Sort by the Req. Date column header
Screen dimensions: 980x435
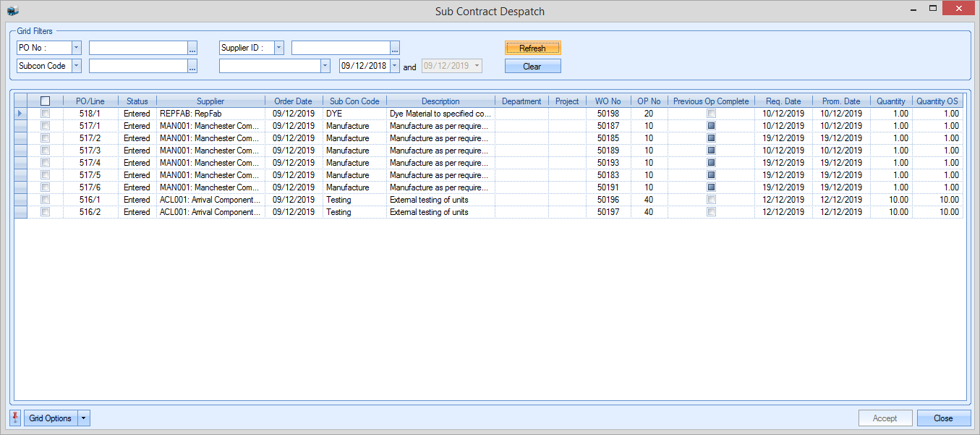783,101
